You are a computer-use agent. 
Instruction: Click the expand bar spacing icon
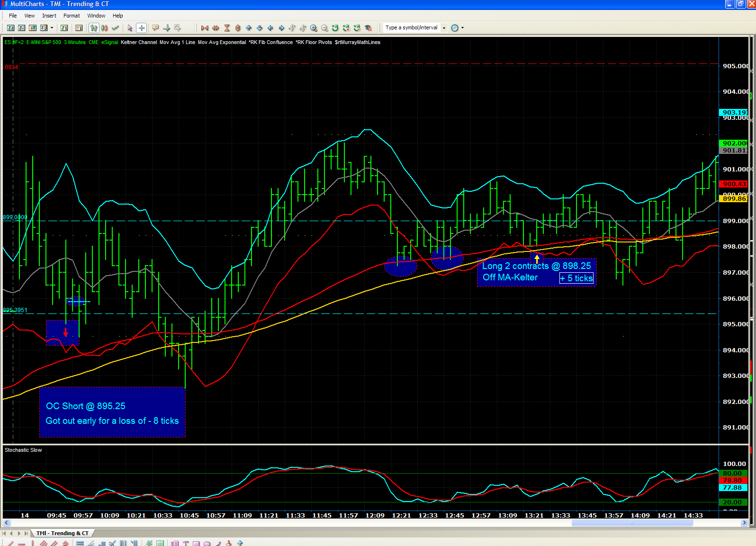(x=216, y=28)
